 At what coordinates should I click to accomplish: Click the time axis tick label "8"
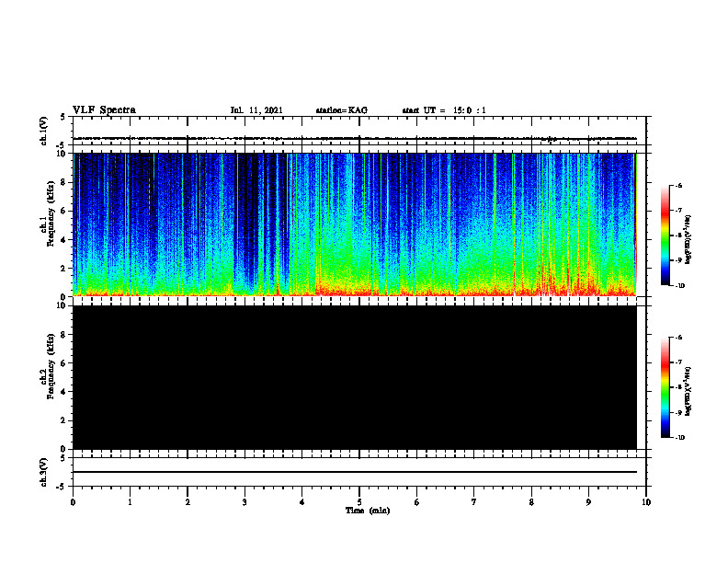[x=531, y=502]
